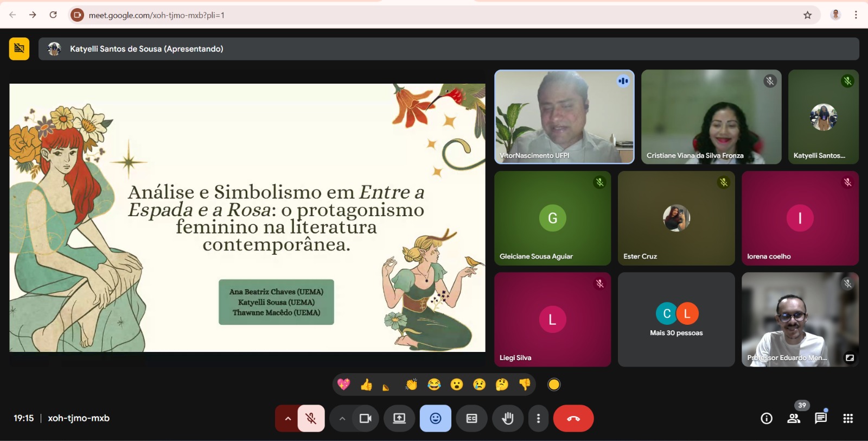
Task: Click the Mais 30 pessoas tile
Action: coord(676,319)
